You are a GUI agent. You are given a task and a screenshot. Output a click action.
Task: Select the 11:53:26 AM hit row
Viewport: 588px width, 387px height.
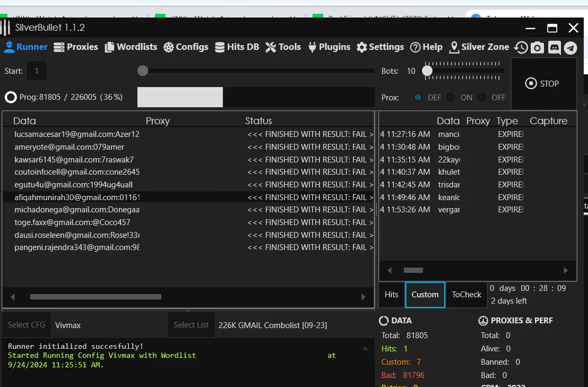pos(478,210)
